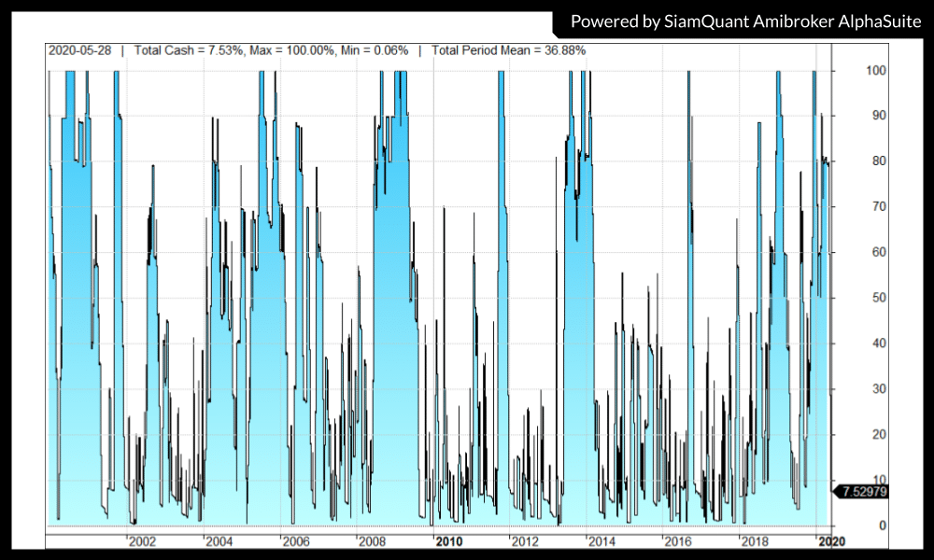This screenshot has width=934, height=560.
Task: Click the Total Period Mean = 36.88% text
Action: (x=509, y=50)
